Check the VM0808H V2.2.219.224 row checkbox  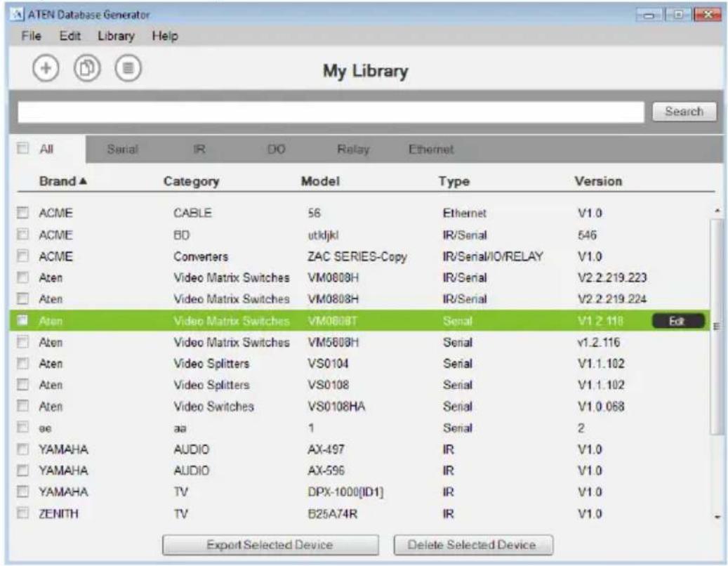pos(22,298)
